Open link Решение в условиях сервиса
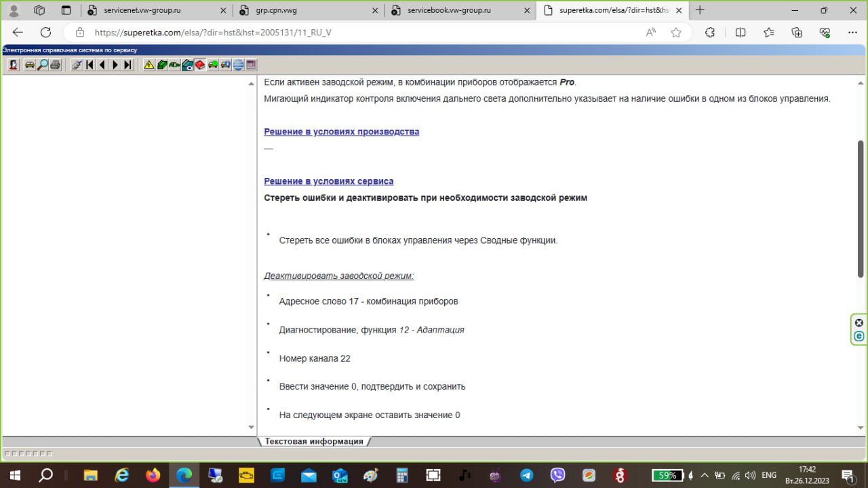Image resolution: width=868 pixels, height=488 pixels. [329, 181]
